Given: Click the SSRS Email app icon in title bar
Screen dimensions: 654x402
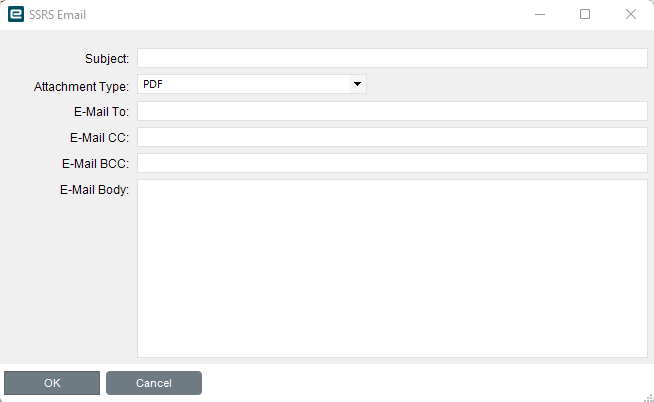Looking at the screenshot, I should [16, 15].
